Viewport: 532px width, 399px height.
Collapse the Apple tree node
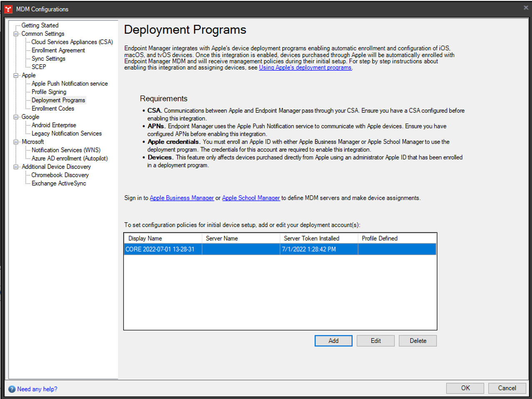pos(16,75)
